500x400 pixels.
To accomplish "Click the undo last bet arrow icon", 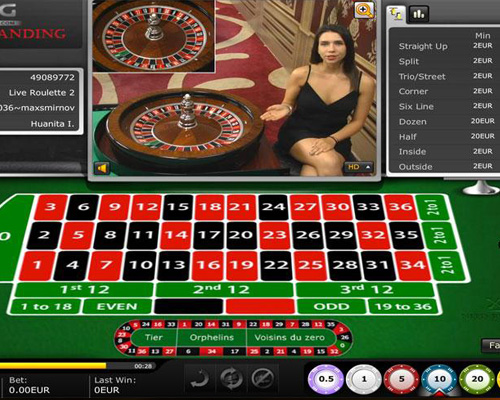I will [200, 379].
